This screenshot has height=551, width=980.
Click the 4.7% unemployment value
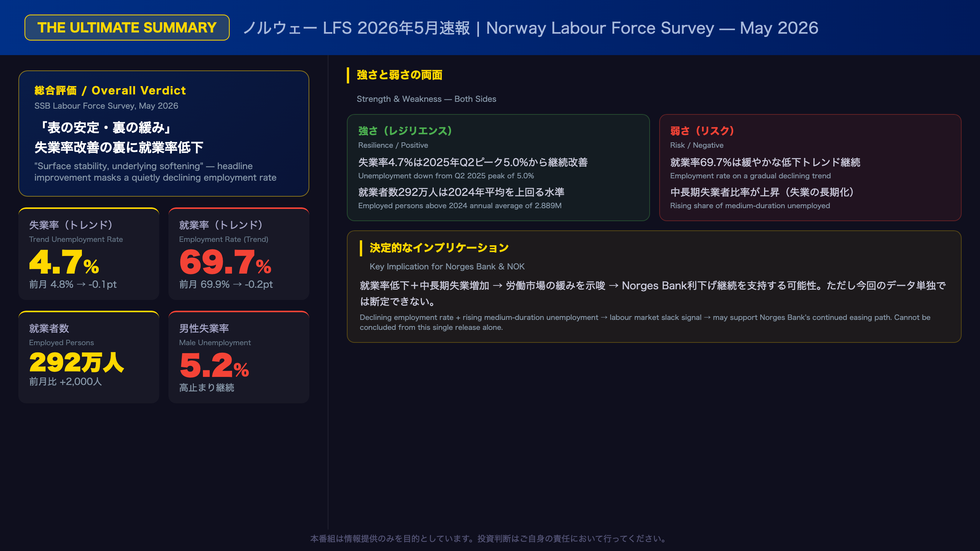64,262
